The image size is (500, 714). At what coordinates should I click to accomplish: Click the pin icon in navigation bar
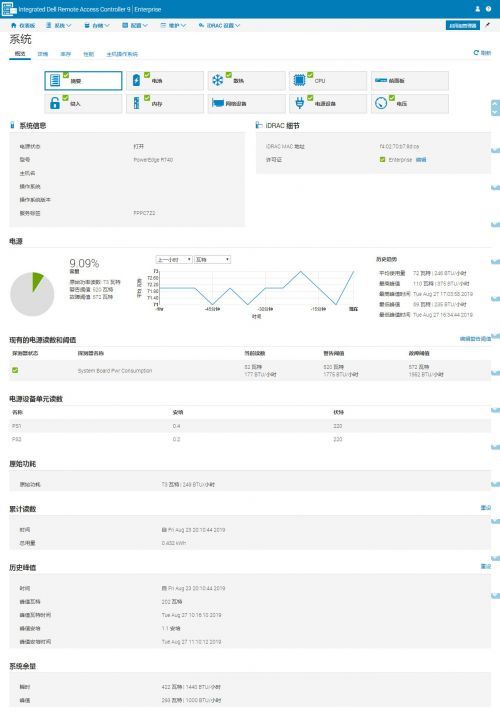[x=487, y=25]
